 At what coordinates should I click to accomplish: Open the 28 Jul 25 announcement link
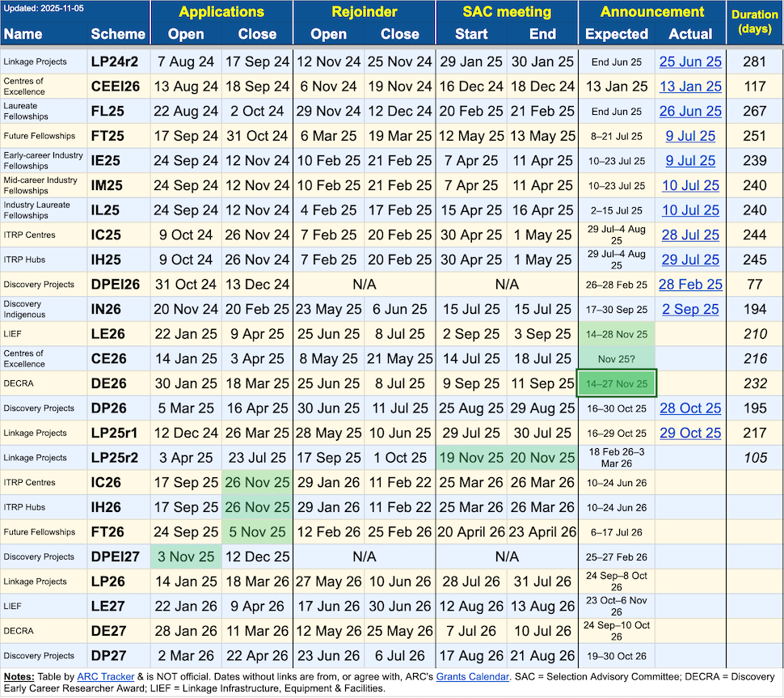tap(690, 235)
